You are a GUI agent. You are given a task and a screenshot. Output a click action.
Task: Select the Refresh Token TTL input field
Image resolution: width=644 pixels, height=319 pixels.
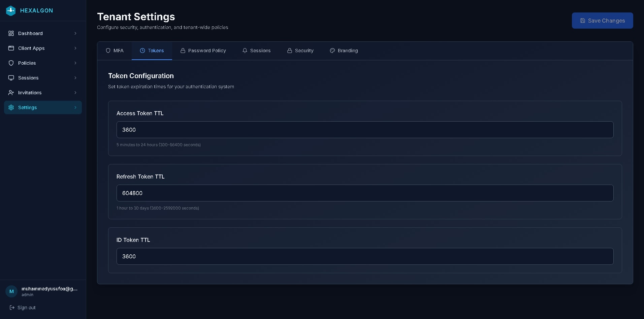coord(365,193)
